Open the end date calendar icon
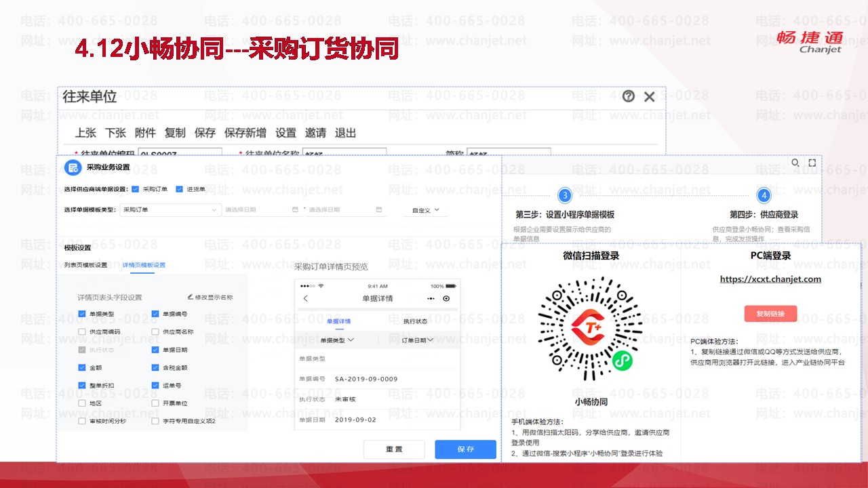868x488 pixels. pos(379,210)
